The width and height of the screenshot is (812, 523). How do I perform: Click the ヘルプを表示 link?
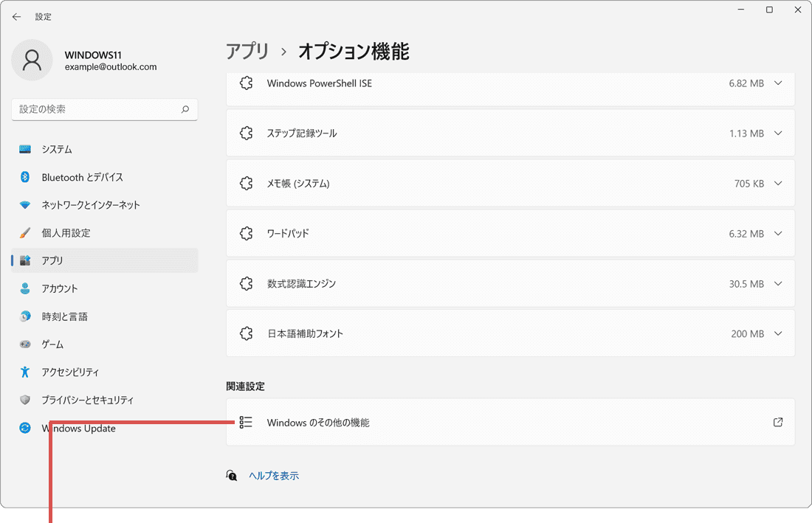(273, 476)
